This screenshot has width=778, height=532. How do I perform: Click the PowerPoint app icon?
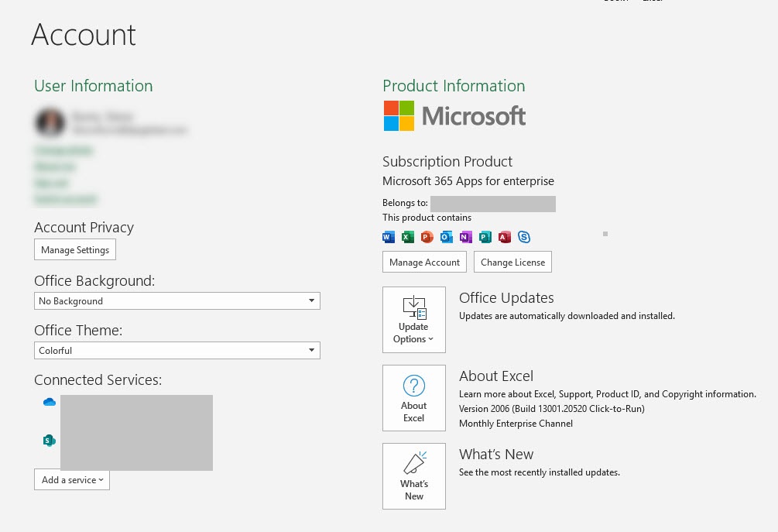(x=427, y=237)
